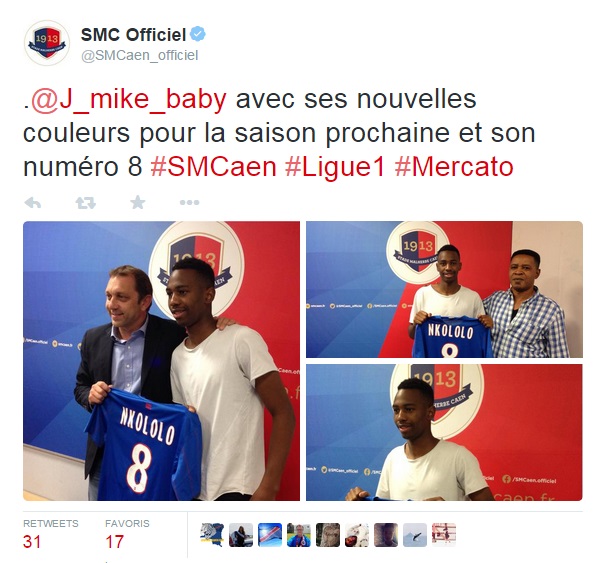Open top-right photo with checkered shirt man

tap(444, 289)
